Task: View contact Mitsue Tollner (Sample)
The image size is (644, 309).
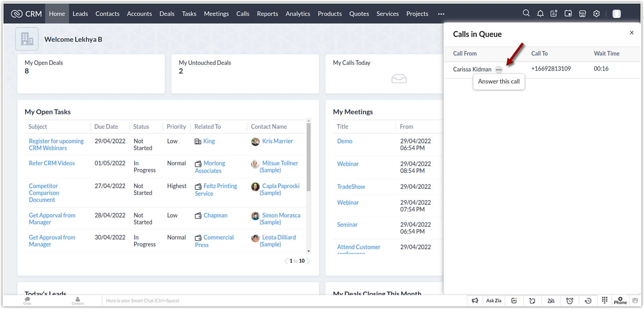Action: coord(279,167)
